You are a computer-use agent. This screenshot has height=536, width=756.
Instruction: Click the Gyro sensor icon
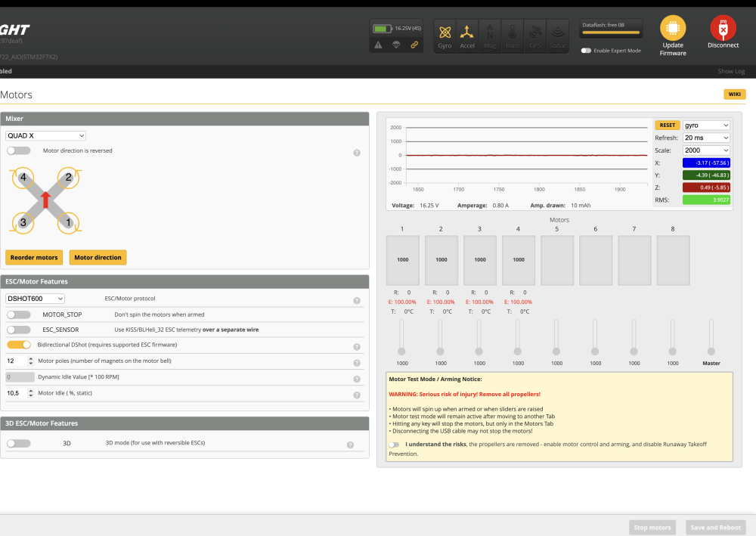click(x=445, y=33)
